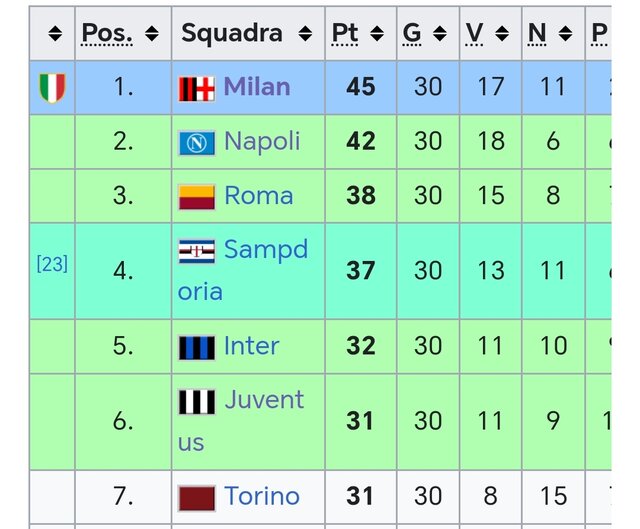
Task: Sort using the first unlabeled column arrows
Action: [55, 33]
